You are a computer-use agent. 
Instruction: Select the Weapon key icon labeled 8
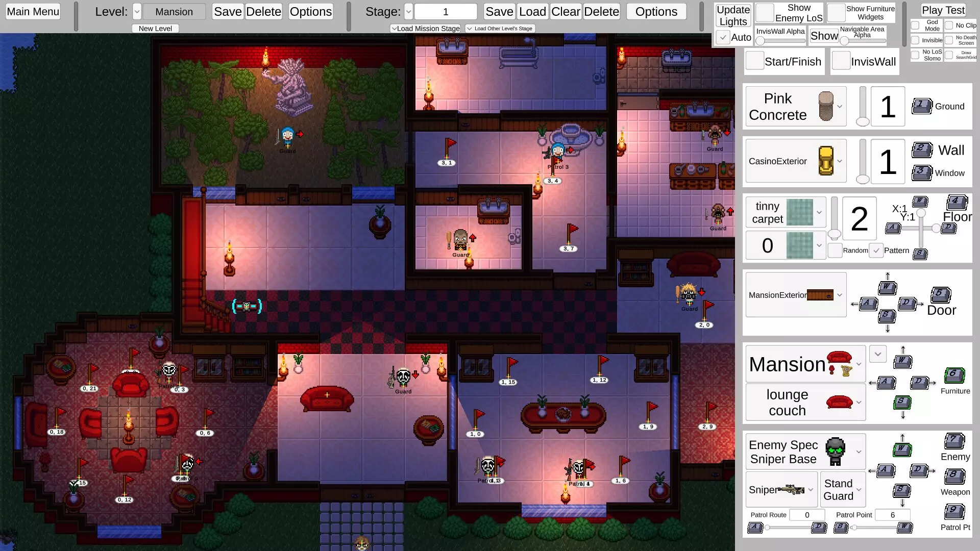click(954, 476)
